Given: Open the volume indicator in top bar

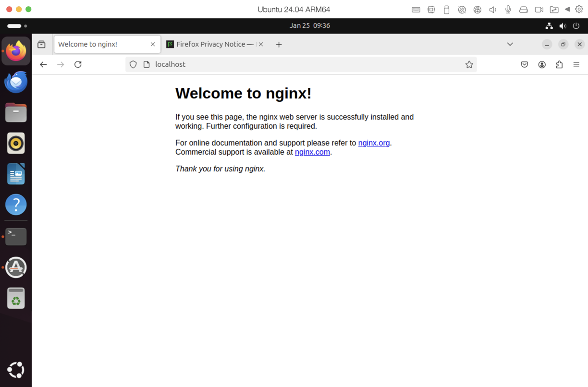Looking at the screenshot, I should coord(563,26).
